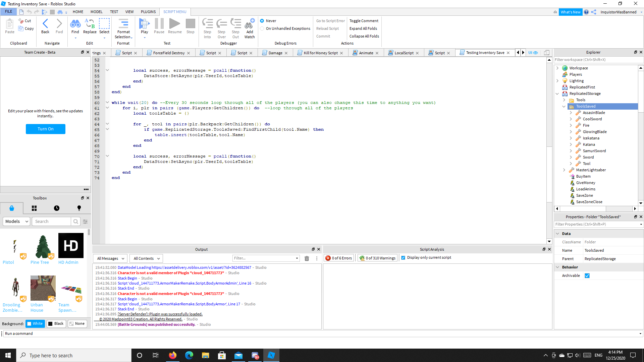Viewport: 644px width, 362px height.
Task: Enable On Unhandled Exceptions option
Action: (x=262, y=28)
